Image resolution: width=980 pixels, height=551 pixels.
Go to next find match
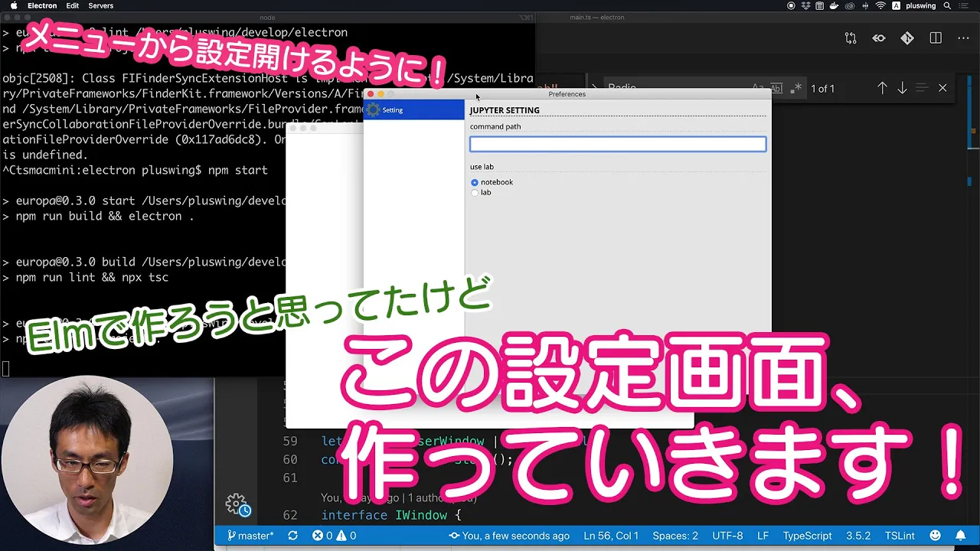coord(902,88)
